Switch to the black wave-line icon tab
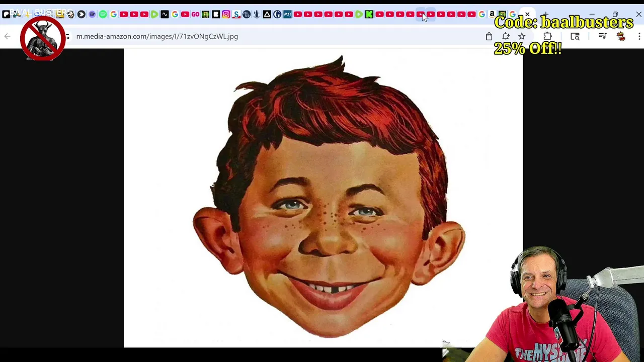The width and height of the screenshot is (644, 362). click(x=165, y=14)
